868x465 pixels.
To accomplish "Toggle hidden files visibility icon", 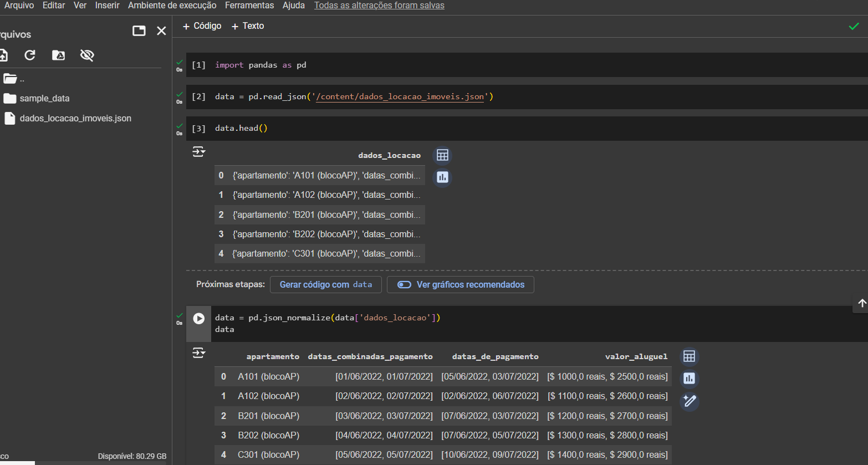I will [87, 55].
